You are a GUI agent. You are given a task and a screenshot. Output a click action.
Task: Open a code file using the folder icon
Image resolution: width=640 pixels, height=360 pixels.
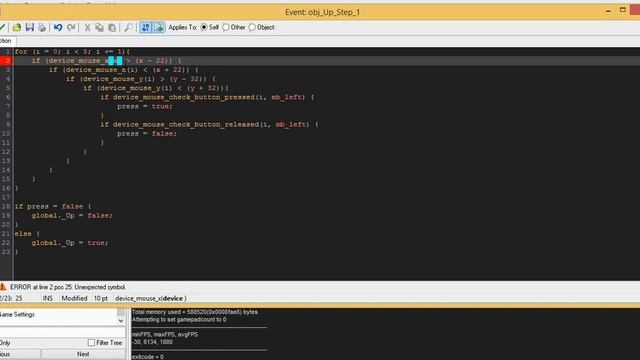click(x=17, y=27)
